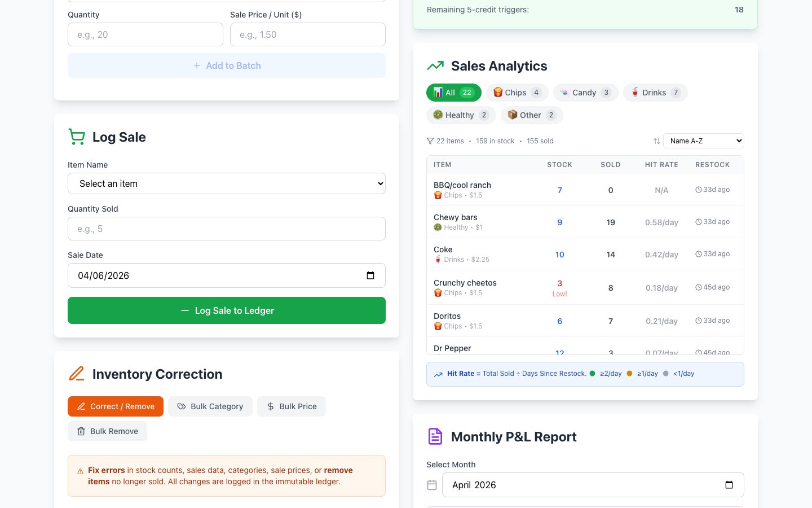Viewport: 812px width, 508px height.
Task: Expand the Name A-Z sort dropdown
Action: pyautogui.click(x=704, y=141)
